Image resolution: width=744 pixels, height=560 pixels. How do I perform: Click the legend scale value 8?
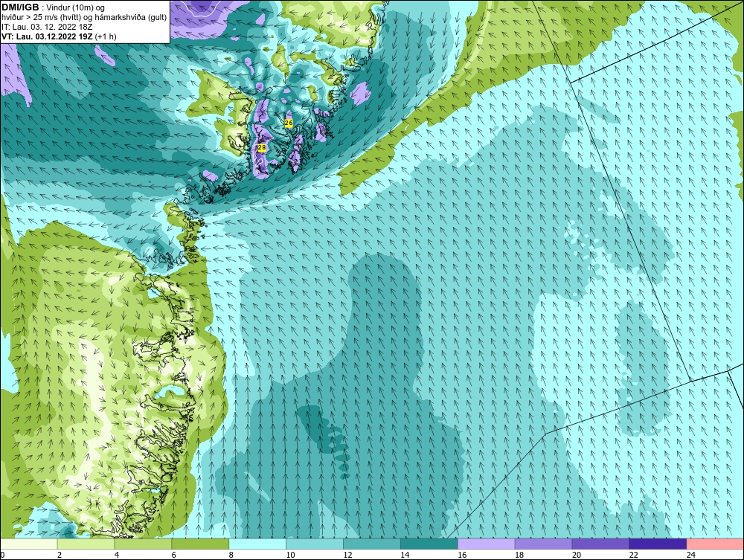tap(231, 555)
